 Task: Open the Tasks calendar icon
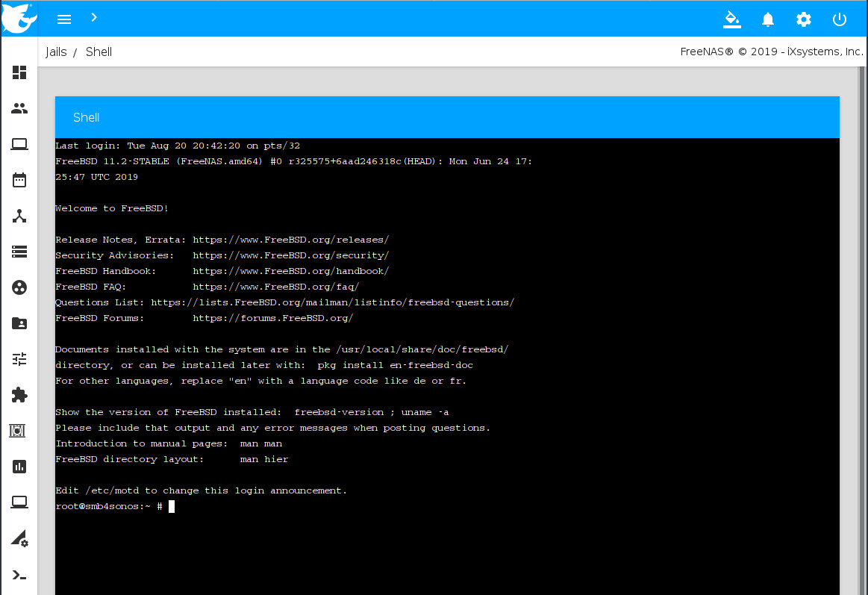[x=19, y=180]
